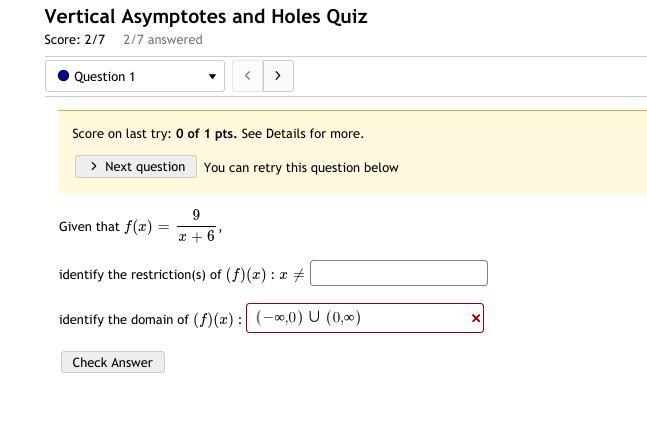Advance using the right chevron arrow
This screenshot has width=647, height=421.
click(x=278, y=76)
